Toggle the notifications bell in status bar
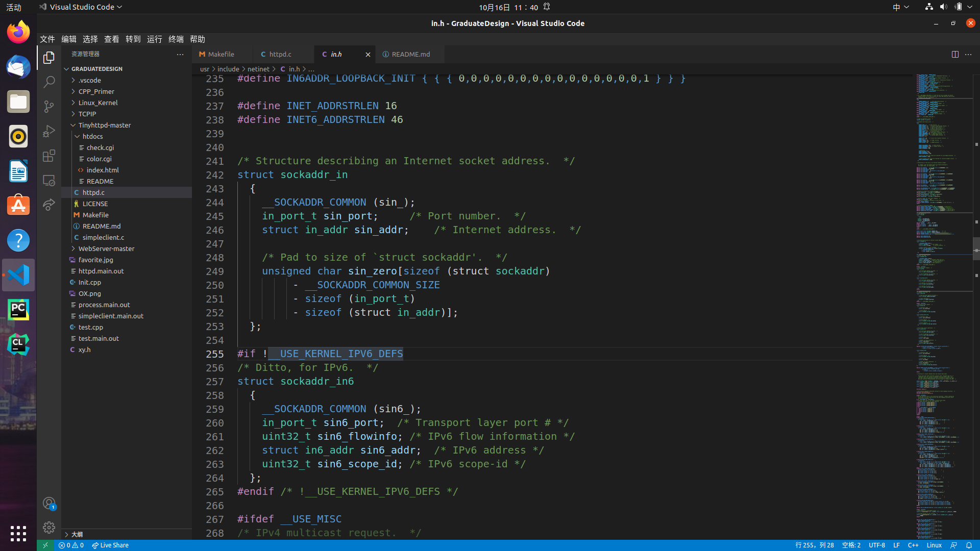 pos(969,545)
